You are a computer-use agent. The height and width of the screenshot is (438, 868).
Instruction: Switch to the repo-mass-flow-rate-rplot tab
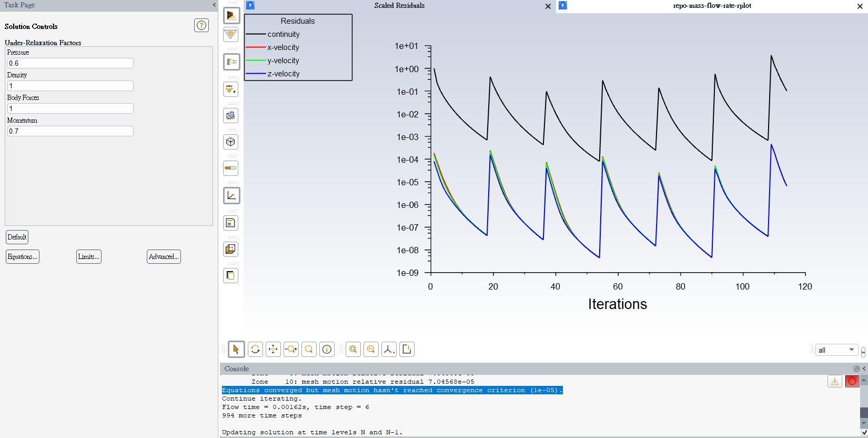(712, 6)
